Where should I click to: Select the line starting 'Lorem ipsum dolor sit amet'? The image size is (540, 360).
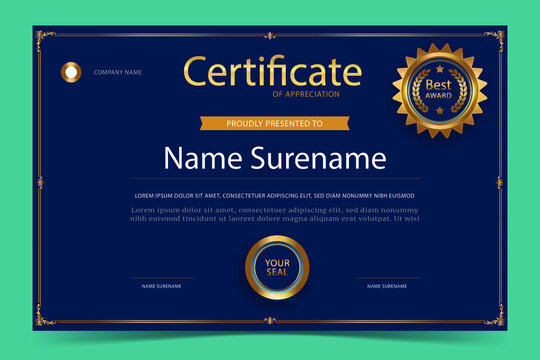tap(274, 210)
